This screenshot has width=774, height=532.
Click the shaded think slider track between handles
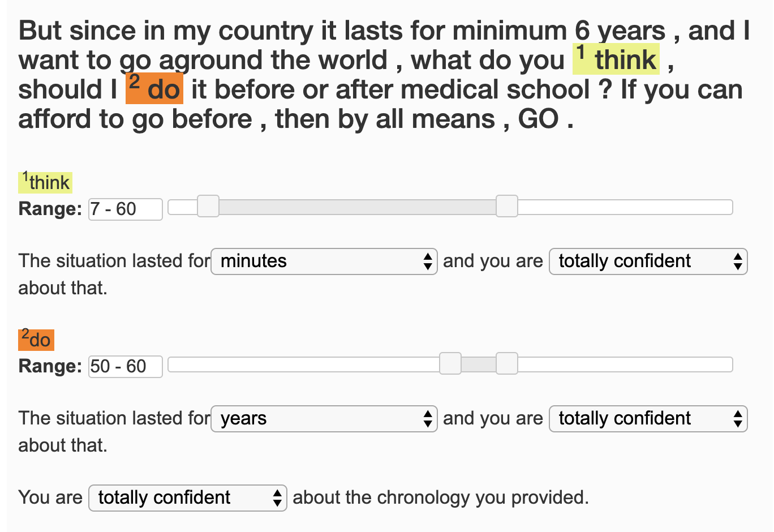358,207
